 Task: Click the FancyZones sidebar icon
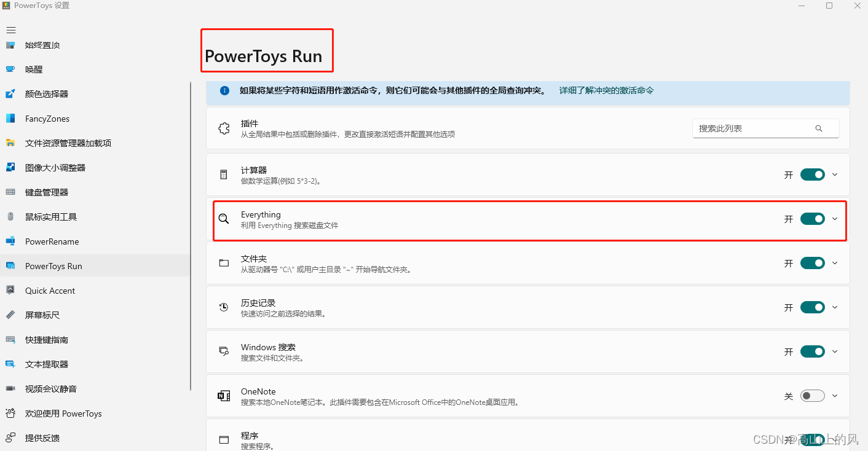tap(10, 119)
